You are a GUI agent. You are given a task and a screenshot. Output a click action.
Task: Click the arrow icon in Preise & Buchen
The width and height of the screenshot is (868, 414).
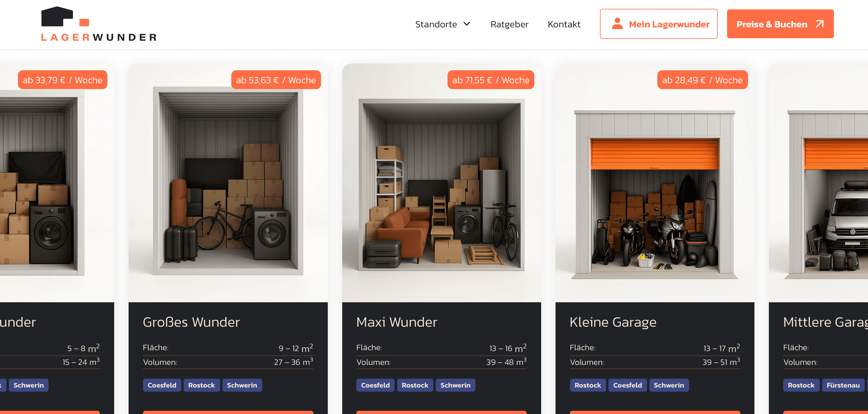click(819, 24)
